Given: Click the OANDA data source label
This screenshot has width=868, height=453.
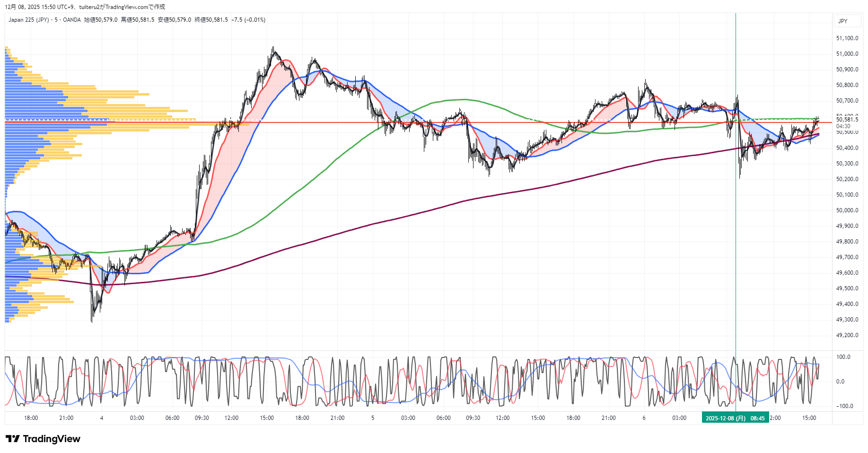Looking at the screenshot, I should tap(72, 20).
